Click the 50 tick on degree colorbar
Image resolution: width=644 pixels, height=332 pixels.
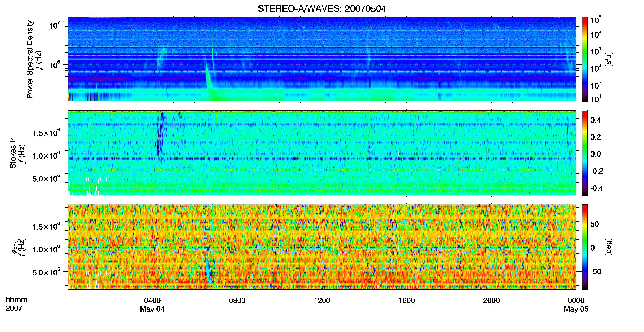pyautogui.click(x=595, y=224)
